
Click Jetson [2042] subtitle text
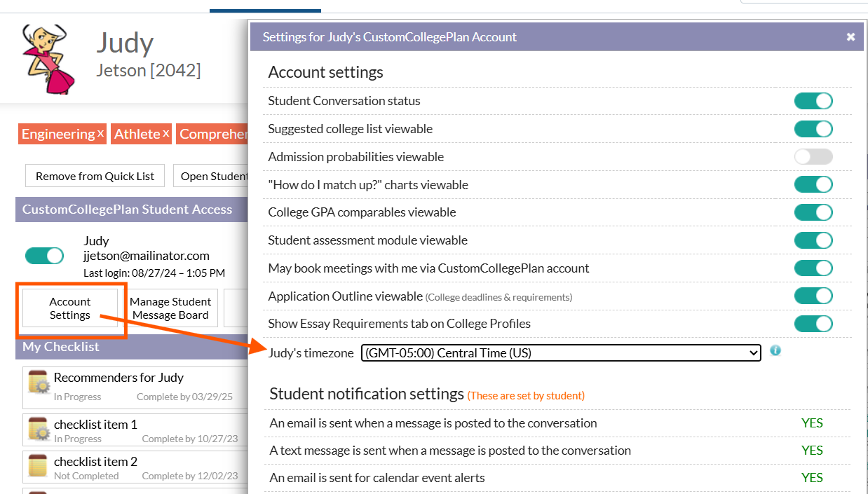[149, 70]
